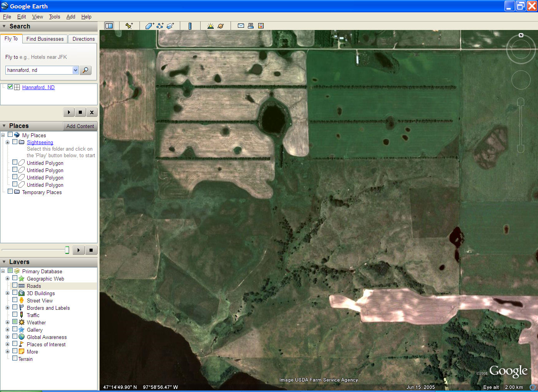Click the Add Content button
The height and width of the screenshot is (392, 538).
pos(80,126)
